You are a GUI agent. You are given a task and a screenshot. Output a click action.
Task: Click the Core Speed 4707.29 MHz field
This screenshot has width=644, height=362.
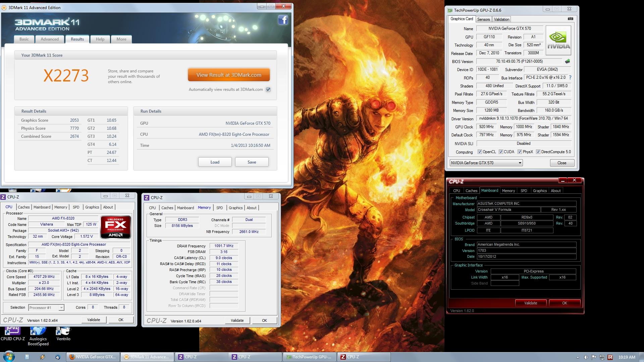[x=44, y=277]
